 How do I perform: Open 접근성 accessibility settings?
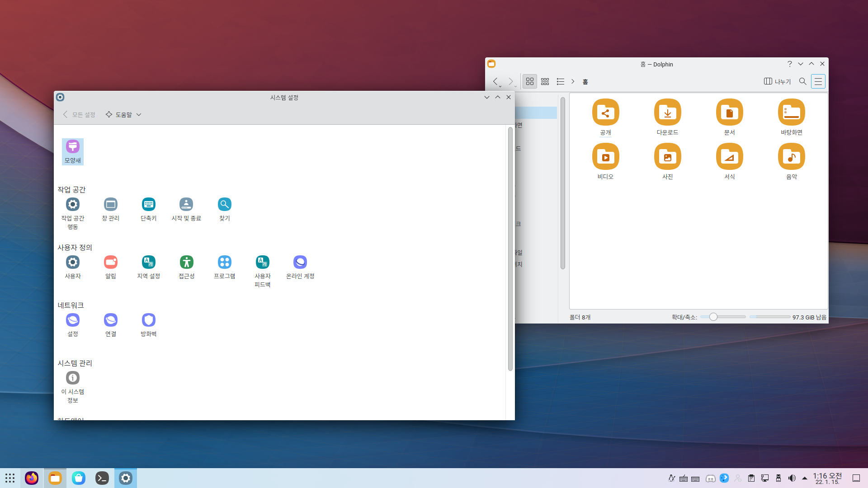pyautogui.click(x=187, y=267)
